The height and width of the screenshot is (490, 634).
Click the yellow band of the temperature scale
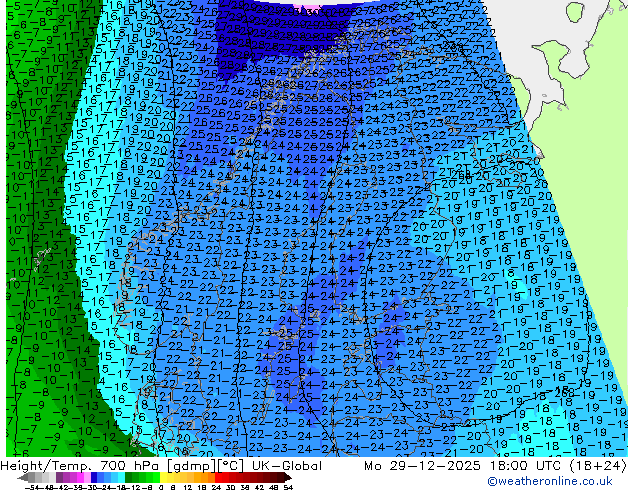(163, 478)
